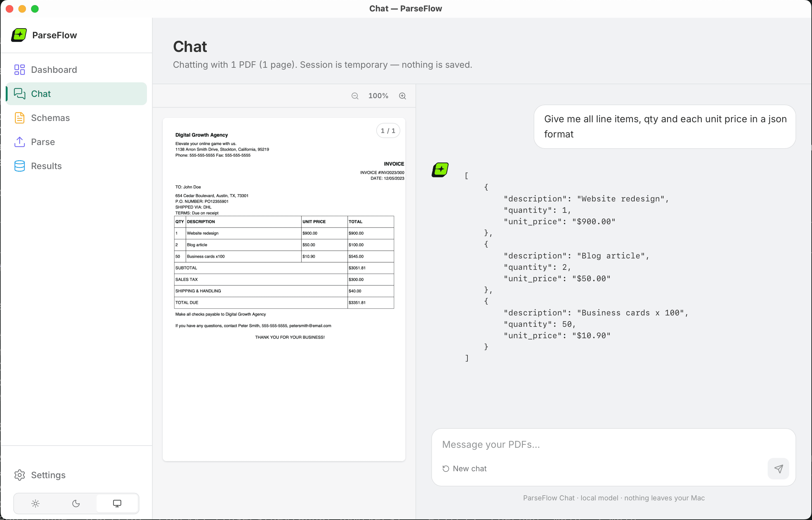The width and height of the screenshot is (812, 520).
Task: Click the green fullscreen window button
Action: point(35,9)
